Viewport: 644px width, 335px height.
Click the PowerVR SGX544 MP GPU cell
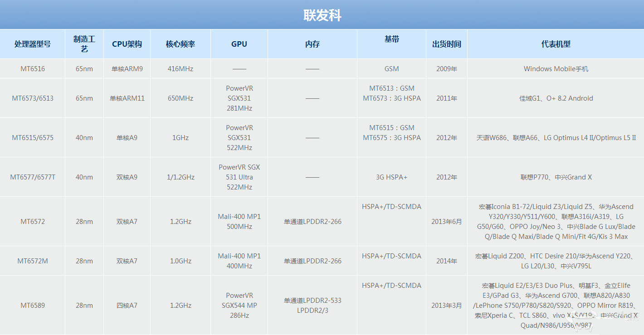[x=239, y=306]
